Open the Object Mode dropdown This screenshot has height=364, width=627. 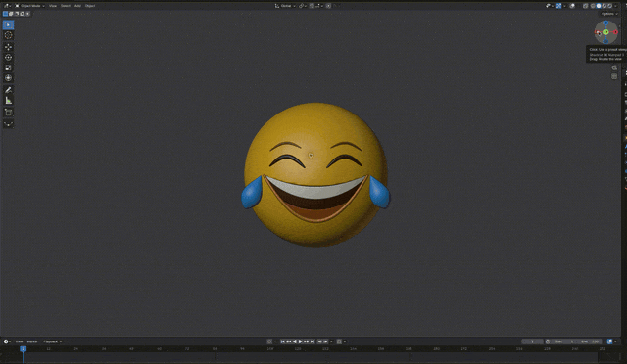pyautogui.click(x=30, y=6)
